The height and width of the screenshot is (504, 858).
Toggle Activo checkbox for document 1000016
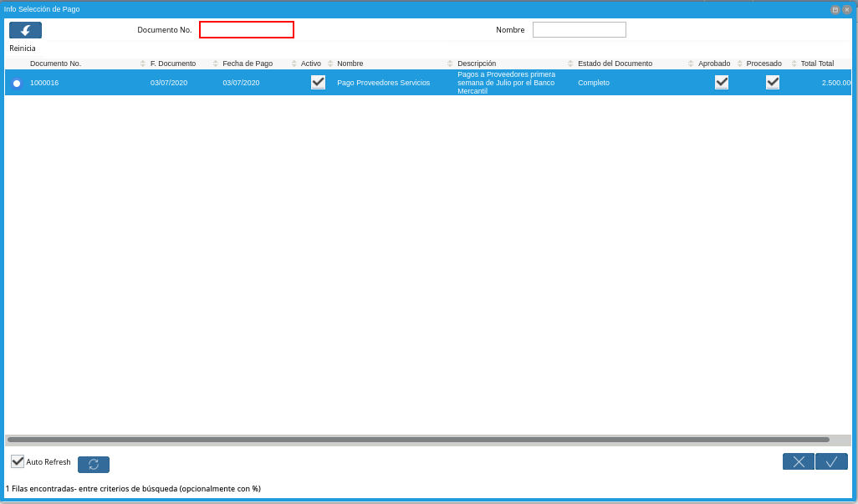[318, 82]
